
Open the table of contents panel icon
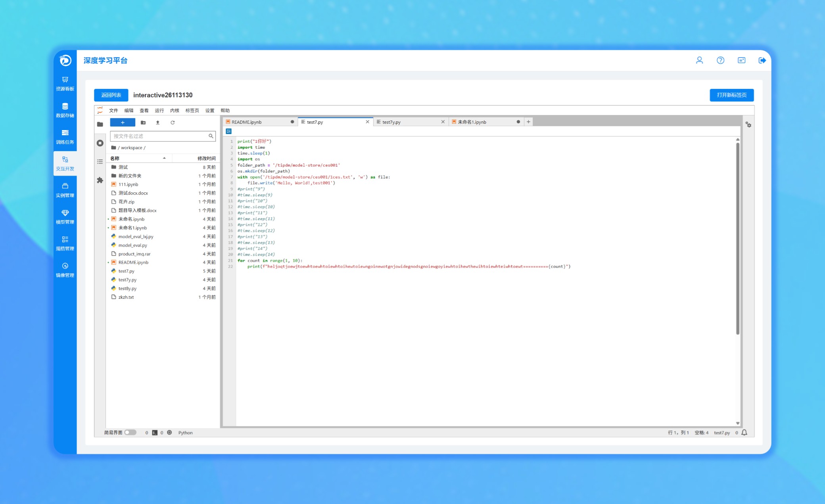(100, 161)
